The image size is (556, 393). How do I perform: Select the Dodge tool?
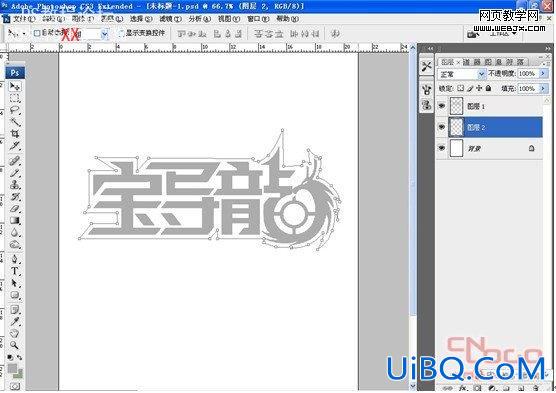(x=15, y=244)
